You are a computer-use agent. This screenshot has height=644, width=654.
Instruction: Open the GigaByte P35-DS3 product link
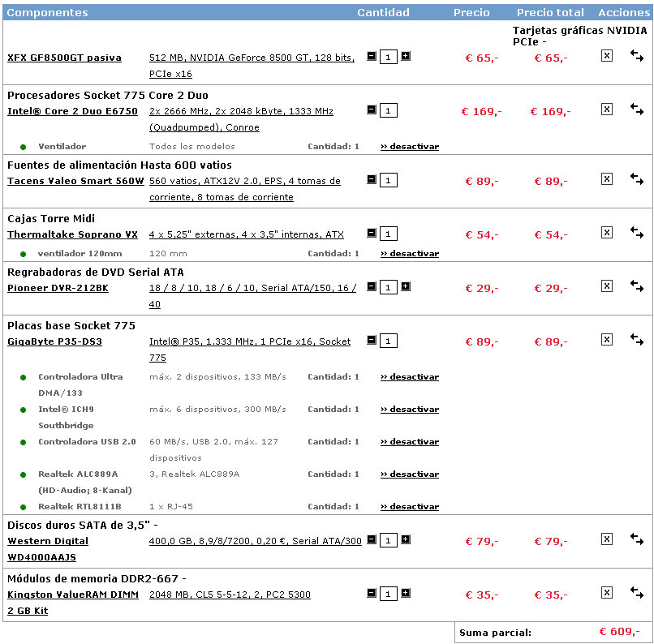click(x=54, y=341)
